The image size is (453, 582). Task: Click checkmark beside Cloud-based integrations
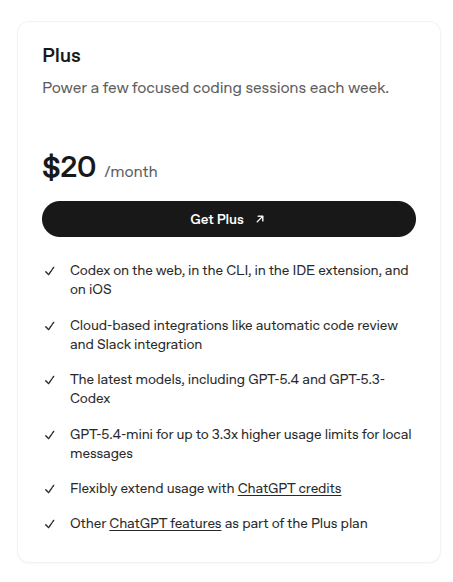(50, 326)
